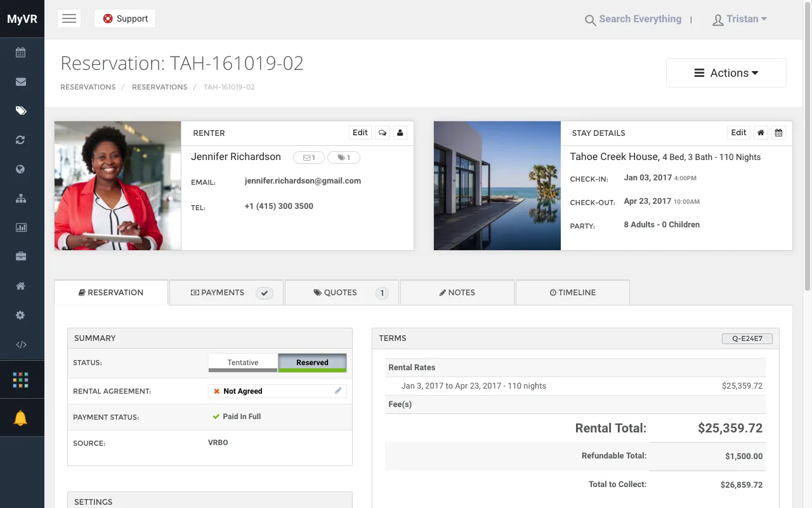812x508 pixels.
Task: Open the bar chart reports sidebar icon
Action: click(21, 227)
